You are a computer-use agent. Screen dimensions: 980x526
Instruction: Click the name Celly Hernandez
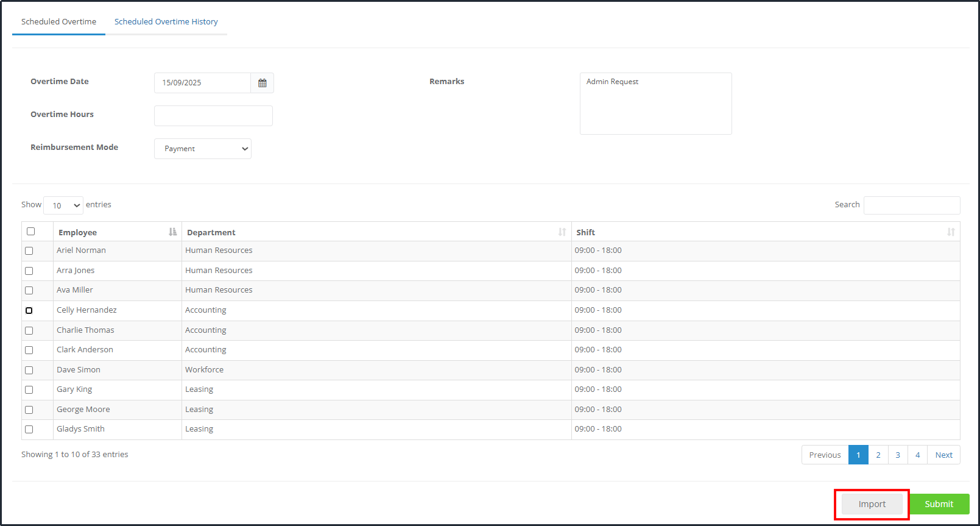point(86,310)
